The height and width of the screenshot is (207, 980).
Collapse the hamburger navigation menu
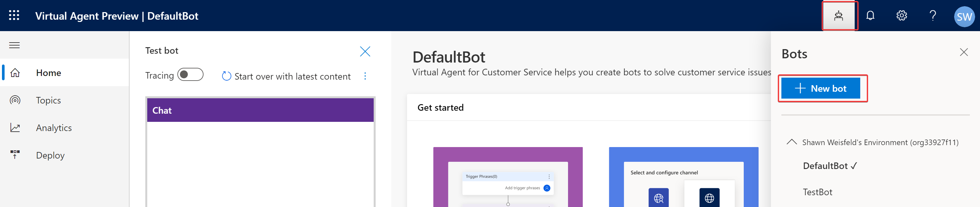click(x=14, y=45)
